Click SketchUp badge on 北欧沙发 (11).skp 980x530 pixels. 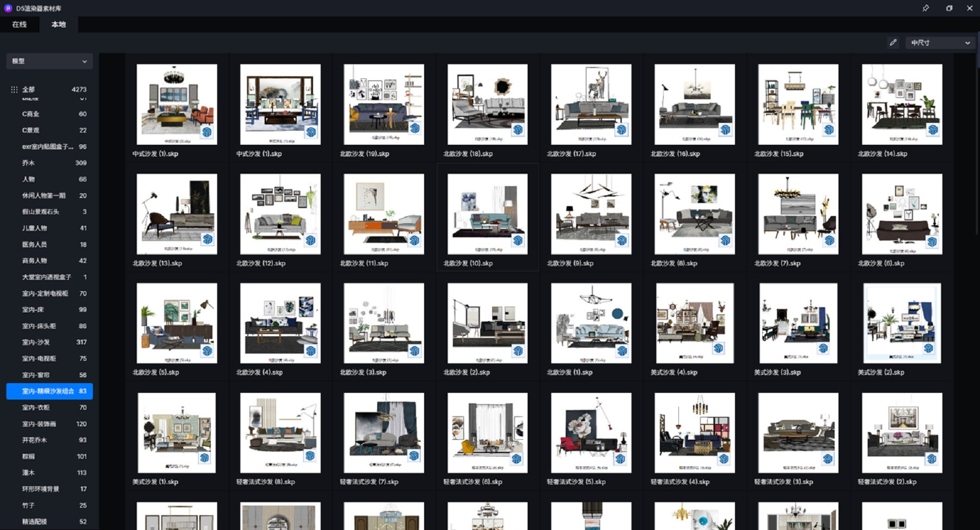(x=414, y=240)
